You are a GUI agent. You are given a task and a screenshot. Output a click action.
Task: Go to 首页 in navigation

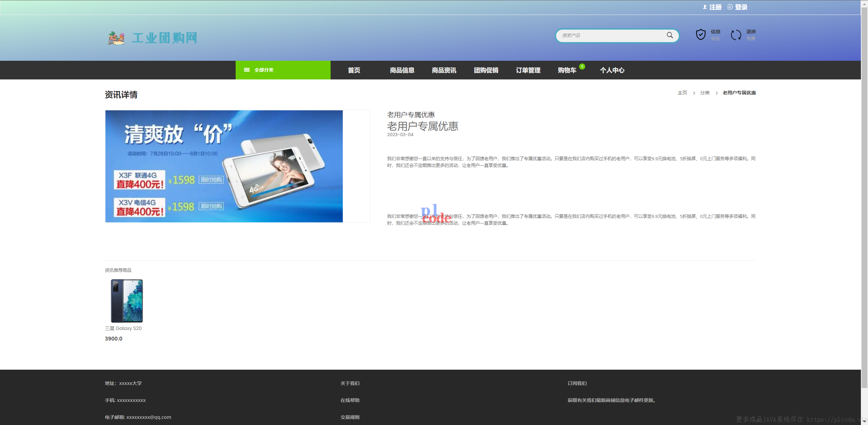pos(354,70)
